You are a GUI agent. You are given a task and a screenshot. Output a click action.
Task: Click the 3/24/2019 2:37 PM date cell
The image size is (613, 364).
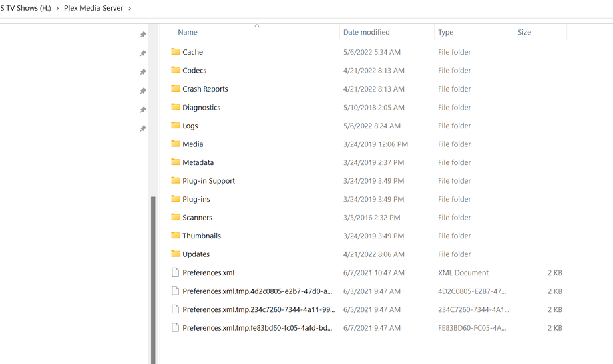(x=374, y=162)
